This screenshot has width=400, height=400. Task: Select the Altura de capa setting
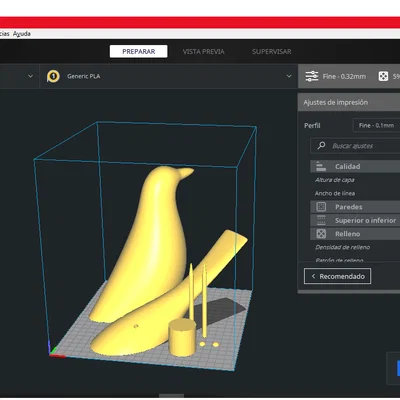point(335,180)
